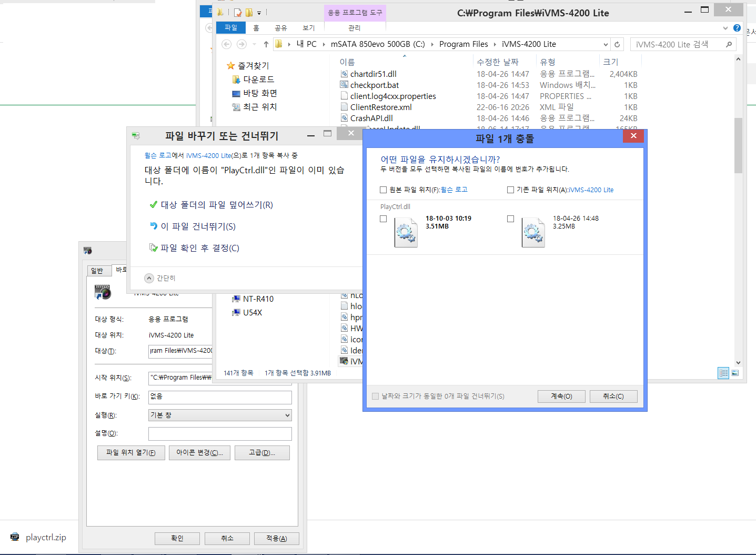Click the 확인 button in Properties

pos(177,538)
